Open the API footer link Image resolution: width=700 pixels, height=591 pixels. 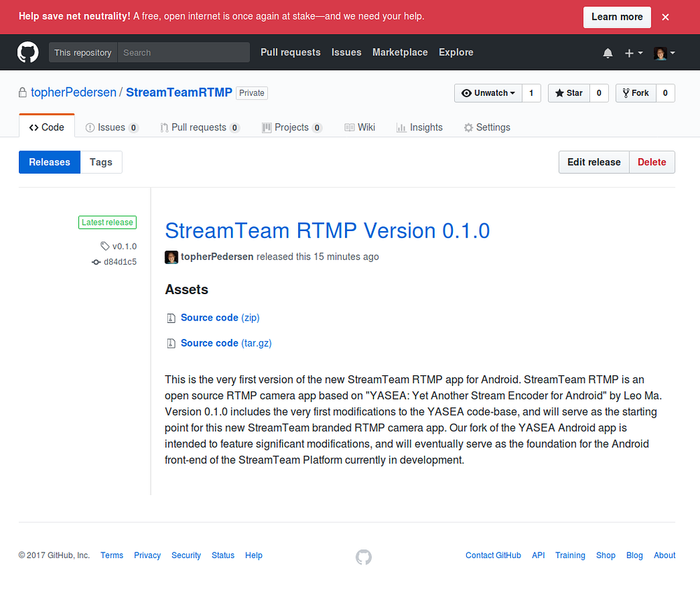pyautogui.click(x=538, y=555)
